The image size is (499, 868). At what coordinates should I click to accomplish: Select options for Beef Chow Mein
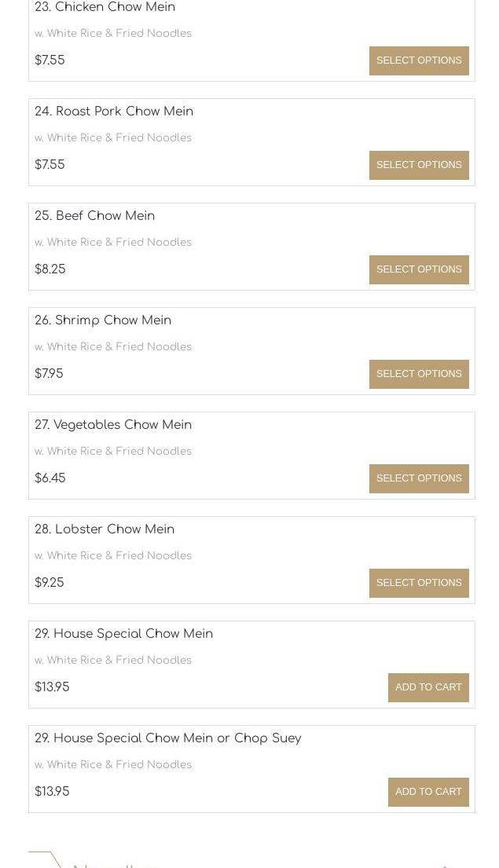coord(419,269)
